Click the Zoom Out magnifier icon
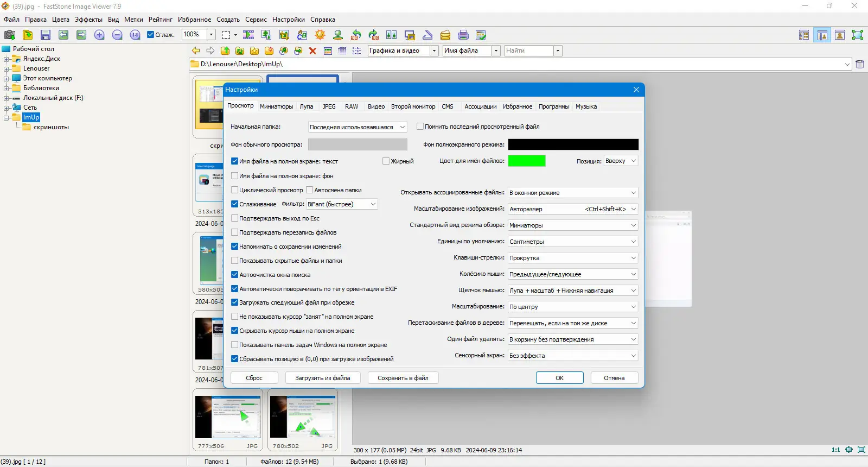 (x=117, y=35)
